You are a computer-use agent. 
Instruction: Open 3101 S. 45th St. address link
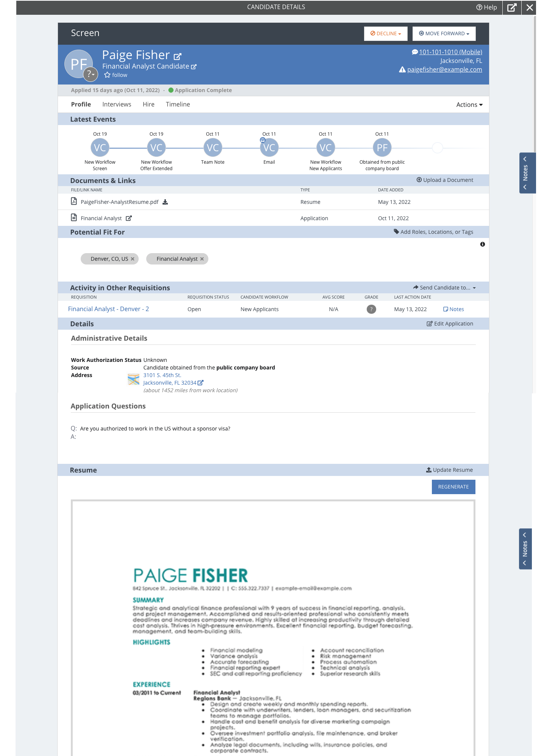tap(162, 375)
